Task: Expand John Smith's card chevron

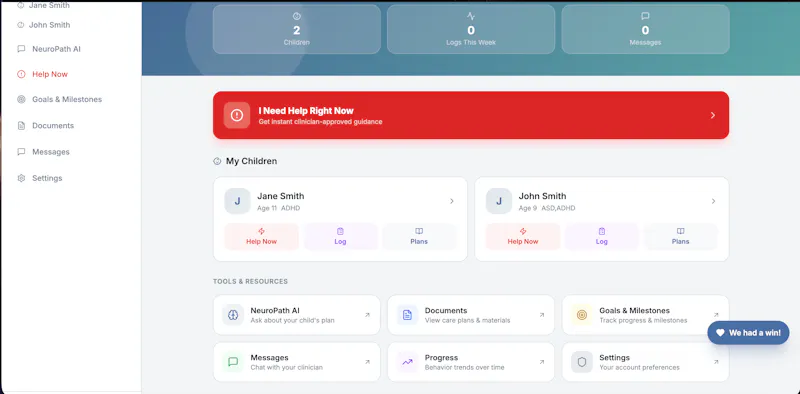Action: [x=713, y=201]
